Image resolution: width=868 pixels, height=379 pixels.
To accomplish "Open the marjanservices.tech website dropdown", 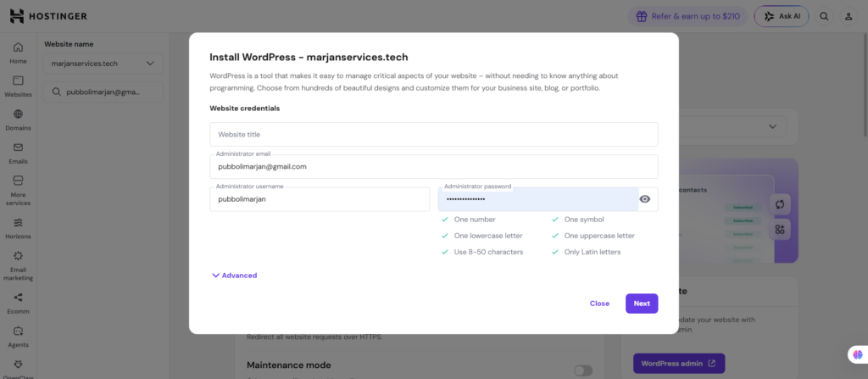I will pos(103,63).
